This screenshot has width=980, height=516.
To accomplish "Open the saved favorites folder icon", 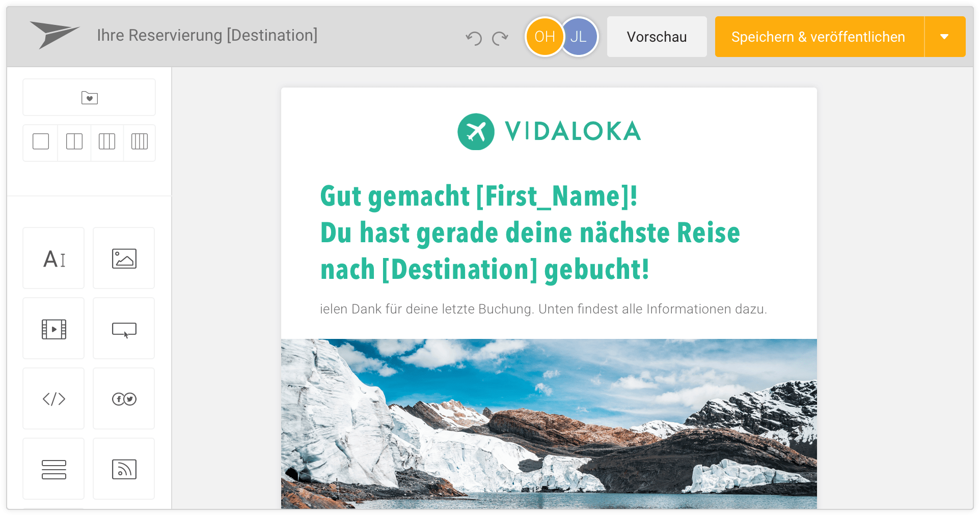I will coord(89,97).
